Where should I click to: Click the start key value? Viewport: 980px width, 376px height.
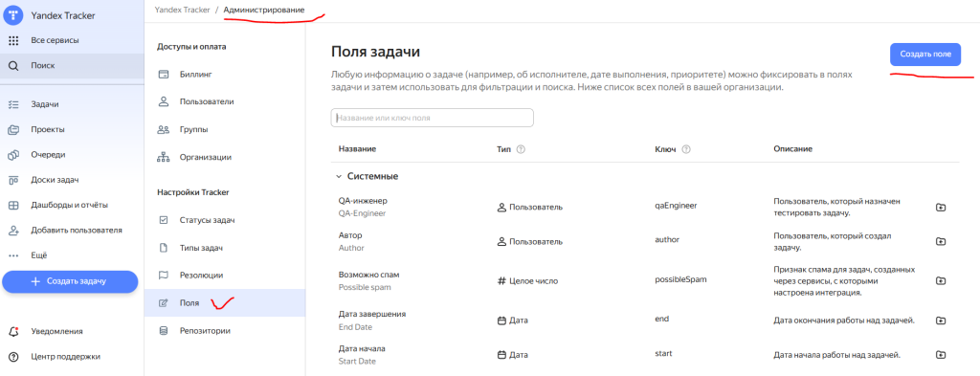pos(663,353)
